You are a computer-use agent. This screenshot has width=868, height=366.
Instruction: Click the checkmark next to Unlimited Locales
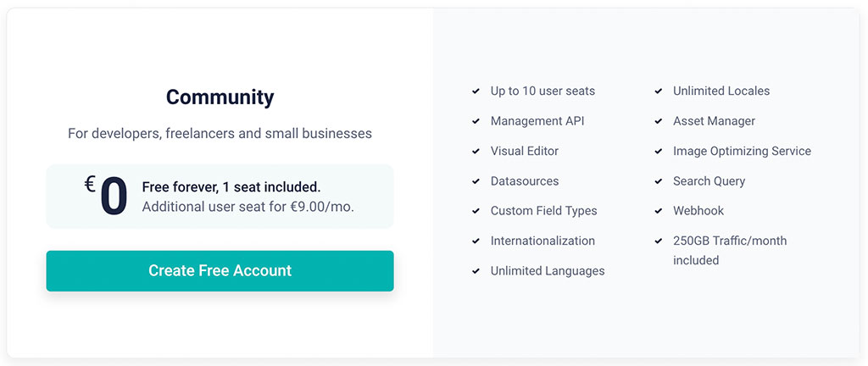coord(659,91)
